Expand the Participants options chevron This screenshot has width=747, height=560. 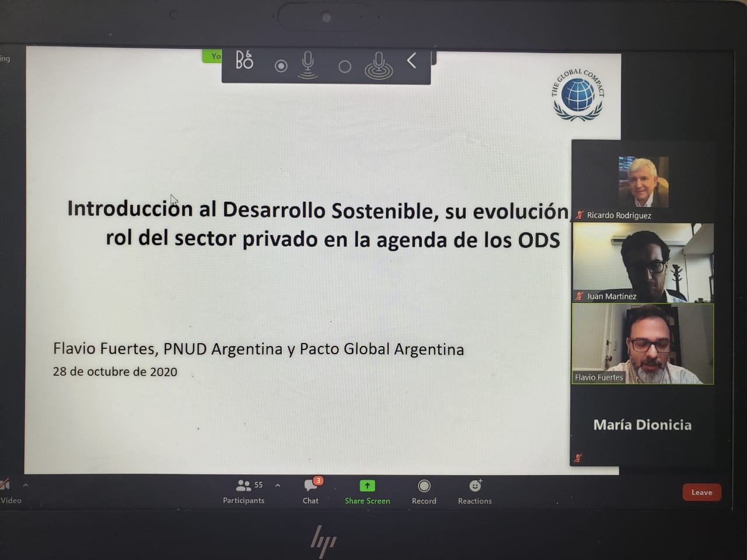coord(278,485)
